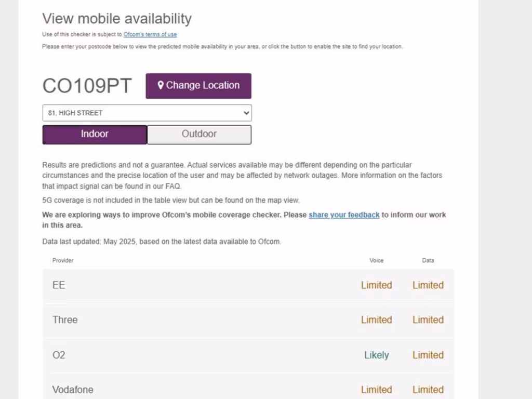Open the 81, HIGH STREET address dropdown
532x399 pixels.
point(147,113)
